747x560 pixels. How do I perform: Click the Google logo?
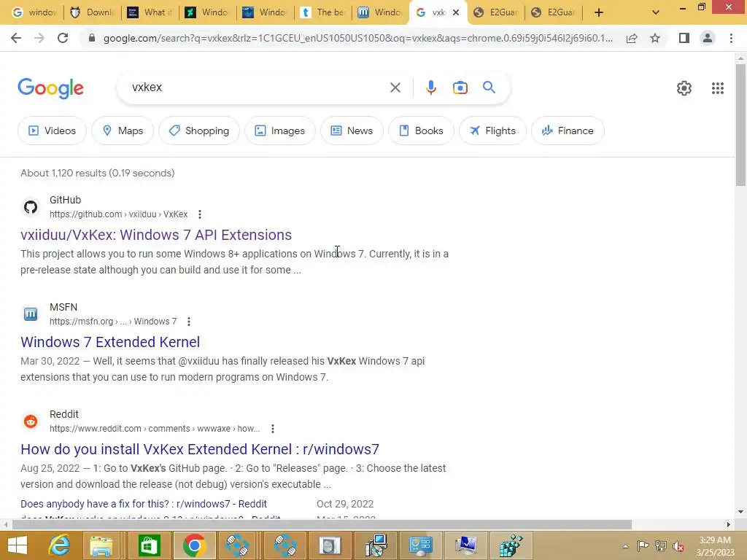coord(50,88)
